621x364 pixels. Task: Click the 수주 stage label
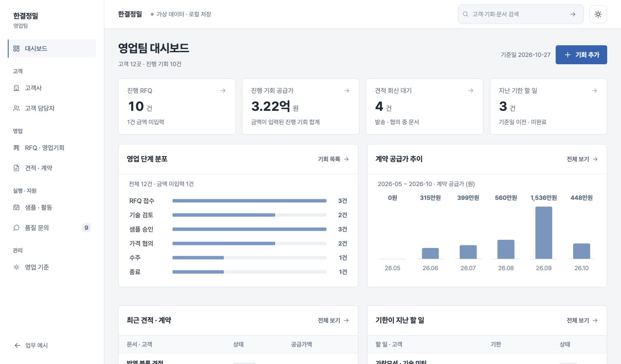135,258
